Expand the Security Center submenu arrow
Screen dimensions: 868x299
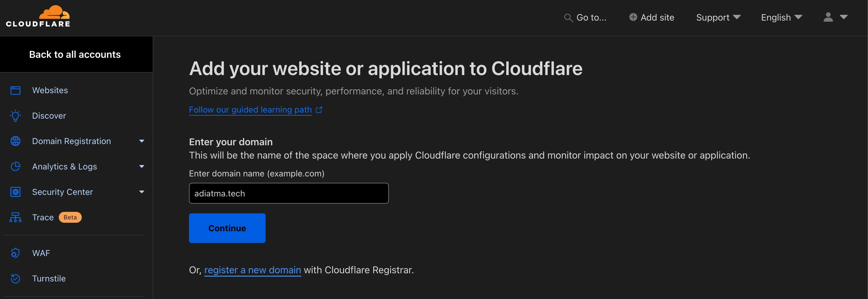[x=142, y=192]
